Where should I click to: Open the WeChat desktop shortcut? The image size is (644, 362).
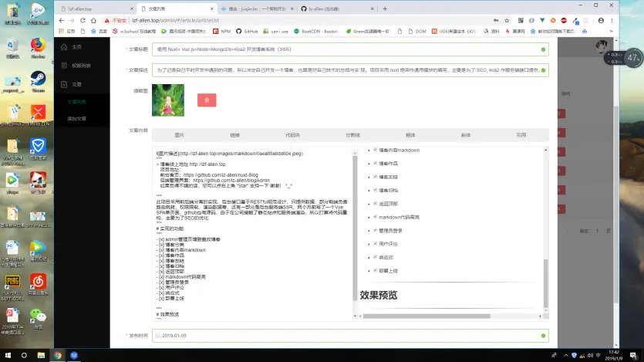pos(38,319)
